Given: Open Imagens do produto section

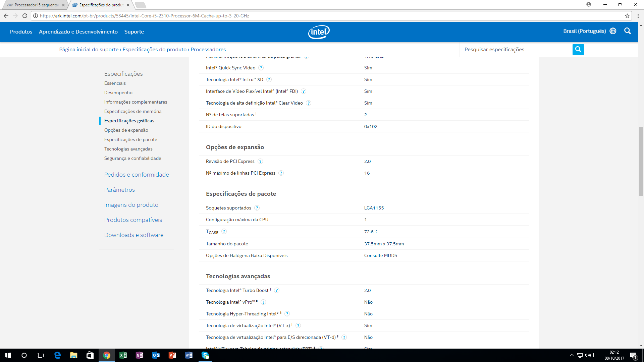Looking at the screenshot, I should click(131, 205).
